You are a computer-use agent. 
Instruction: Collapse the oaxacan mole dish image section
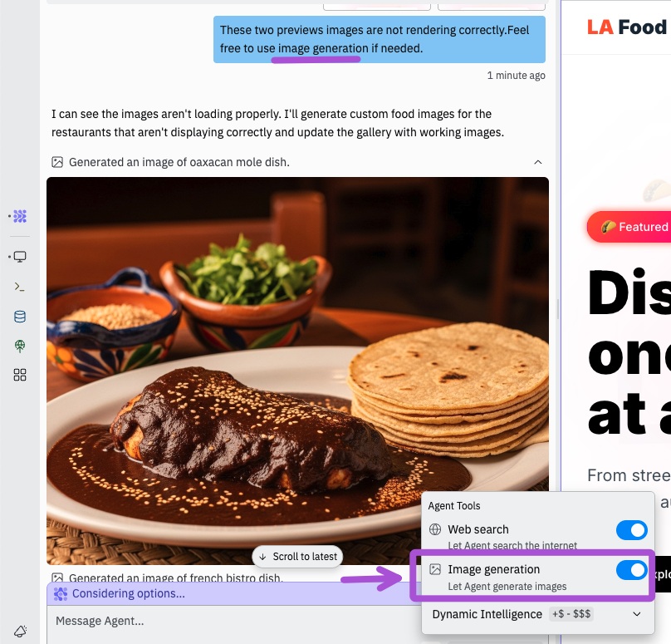pos(538,162)
